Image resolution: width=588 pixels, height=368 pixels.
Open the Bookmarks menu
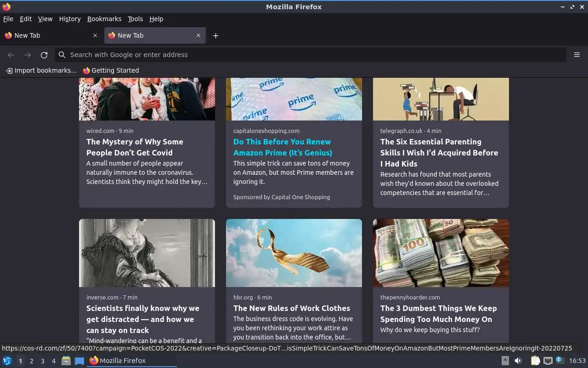(x=104, y=19)
